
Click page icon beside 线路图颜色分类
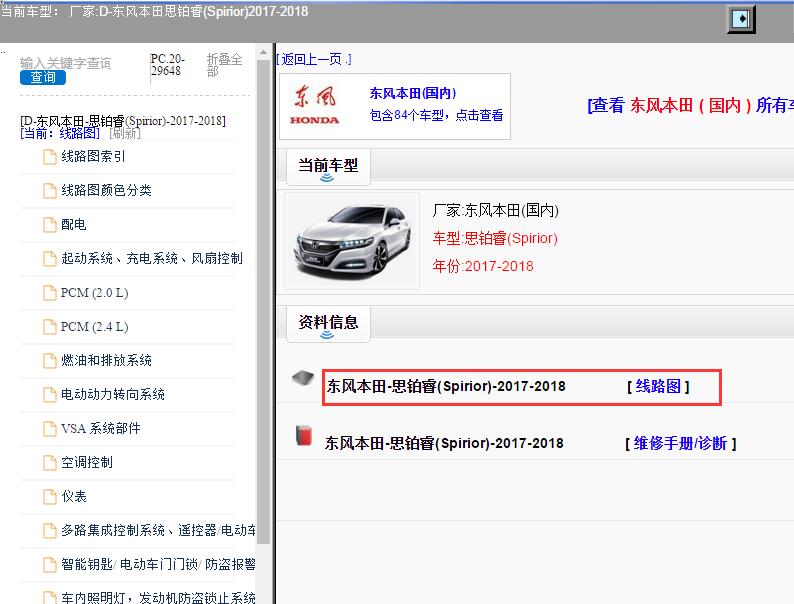50,191
